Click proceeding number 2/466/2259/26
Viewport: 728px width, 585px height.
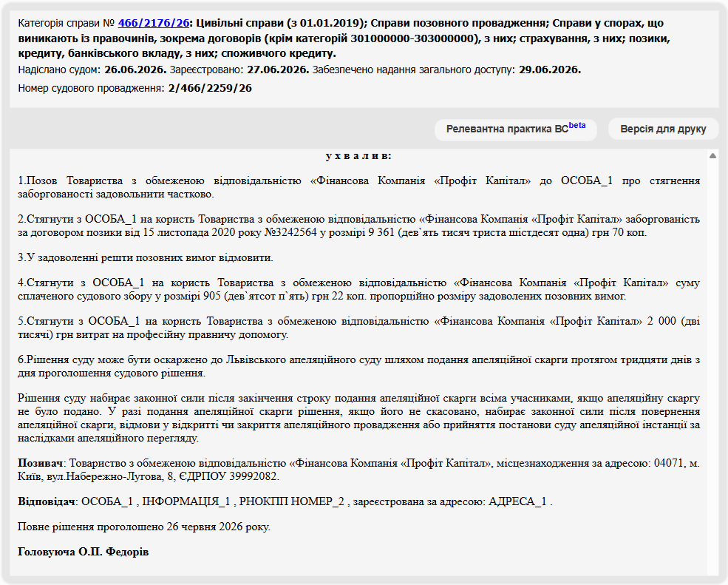(x=210, y=88)
